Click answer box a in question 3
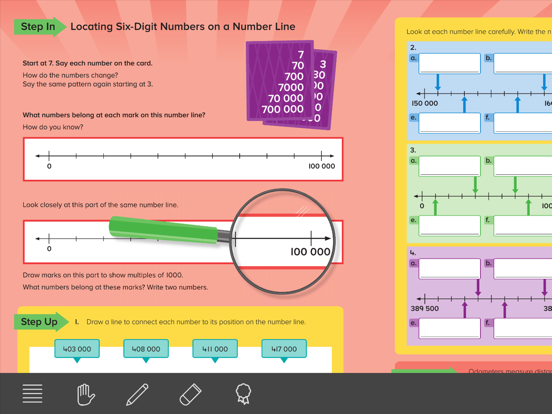552x414 pixels. coord(450,166)
